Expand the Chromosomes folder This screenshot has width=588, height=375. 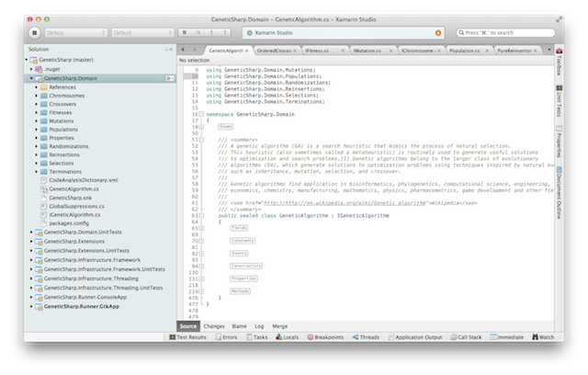pos(37,96)
